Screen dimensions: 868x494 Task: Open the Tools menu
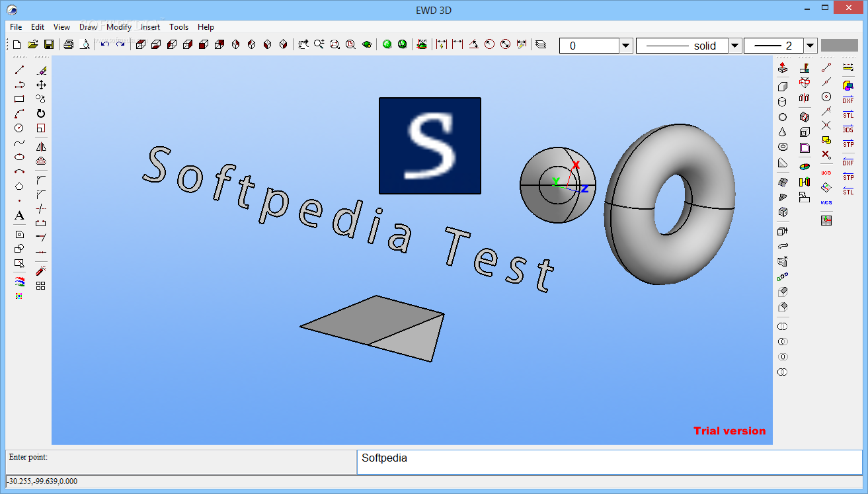(178, 27)
